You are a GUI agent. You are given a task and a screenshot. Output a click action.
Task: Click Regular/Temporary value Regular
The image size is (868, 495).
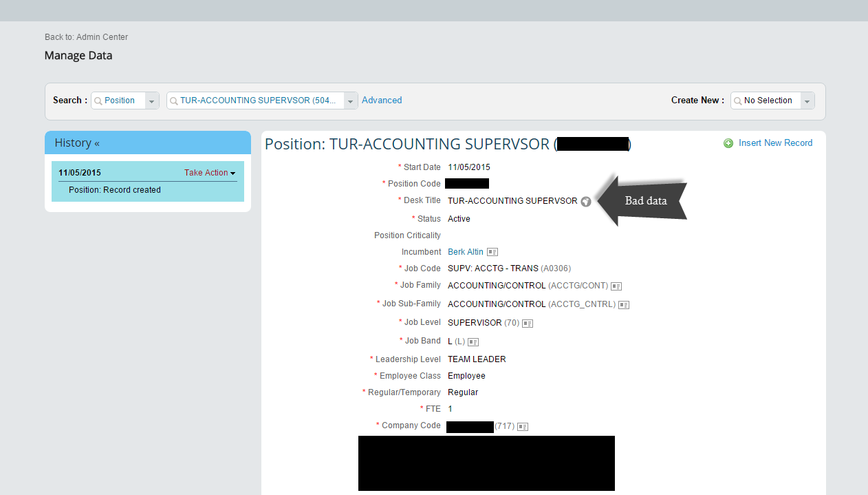coord(463,392)
